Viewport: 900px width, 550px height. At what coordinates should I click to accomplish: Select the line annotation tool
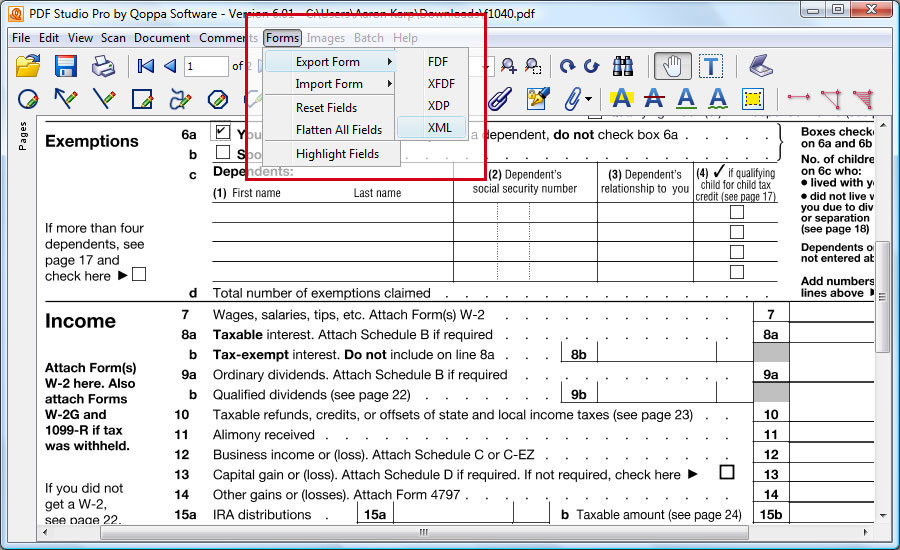click(104, 99)
